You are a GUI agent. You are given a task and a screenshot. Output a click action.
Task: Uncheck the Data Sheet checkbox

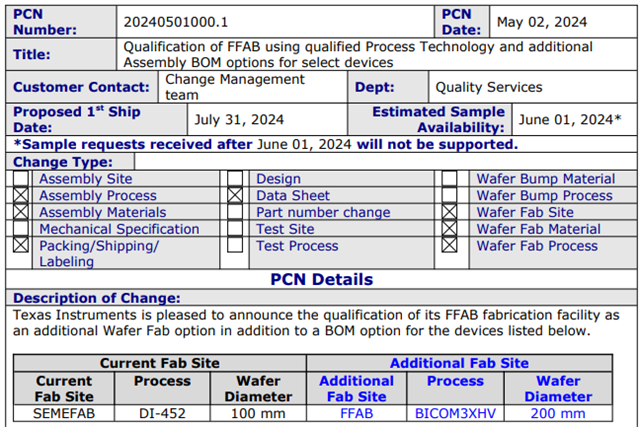pyautogui.click(x=235, y=196)
